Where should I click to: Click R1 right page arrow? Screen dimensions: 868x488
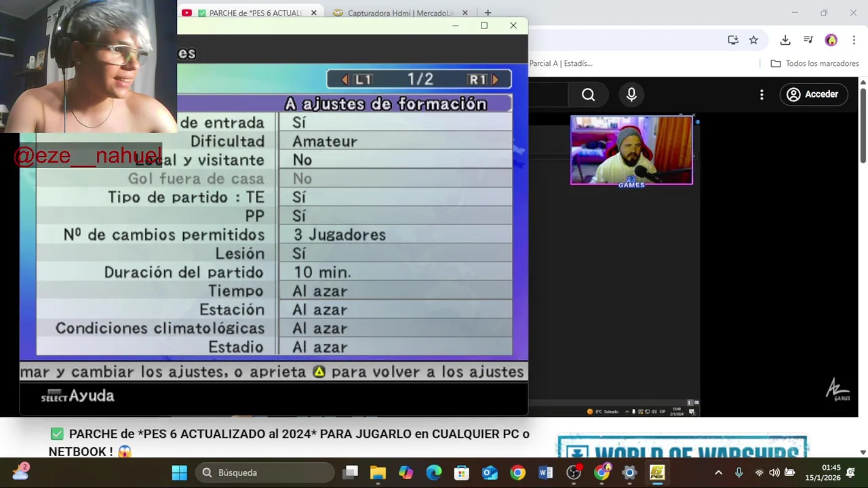pos(495,79)
